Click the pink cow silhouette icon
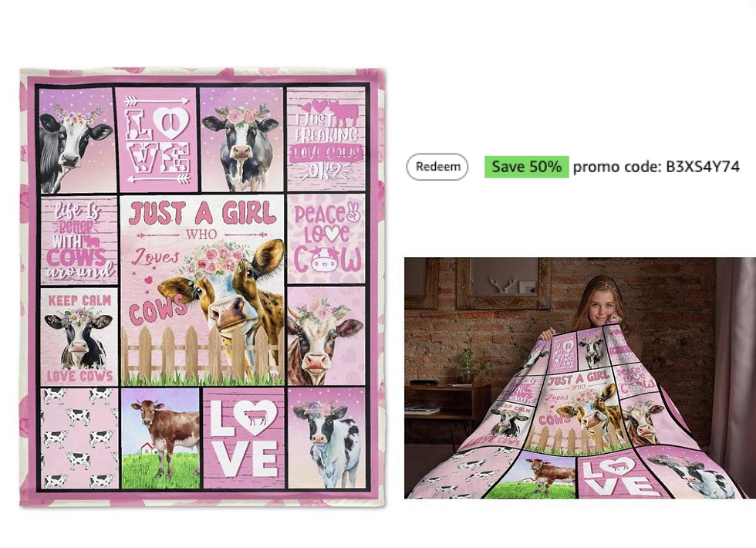Image resolution: width=756 pixels, height=548 pixels. click(x=344, y=112)
